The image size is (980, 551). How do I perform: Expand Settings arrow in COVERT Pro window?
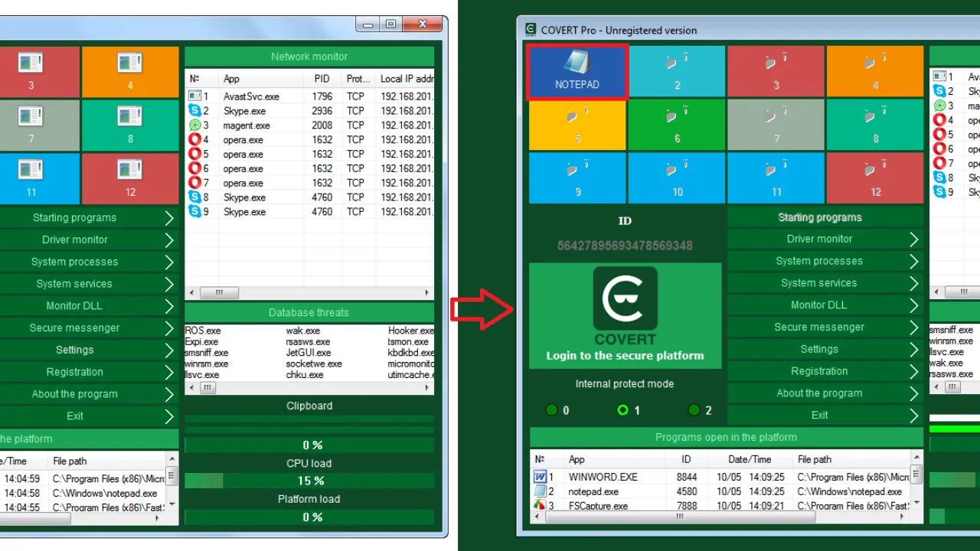click(x=914, y=350)
